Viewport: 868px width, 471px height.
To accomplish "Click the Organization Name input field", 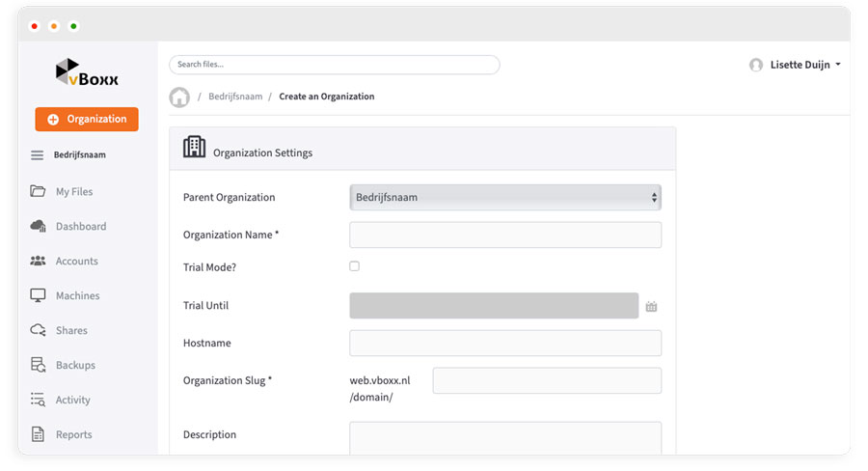I will [x=504, y=235].
